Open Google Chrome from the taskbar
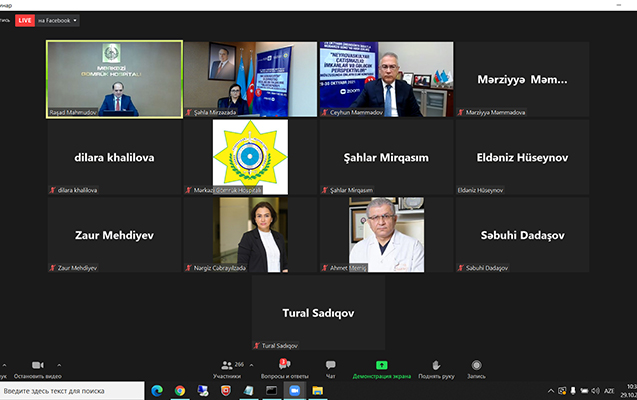The height and width of the screenshot is (400, 637). (180, 390)
